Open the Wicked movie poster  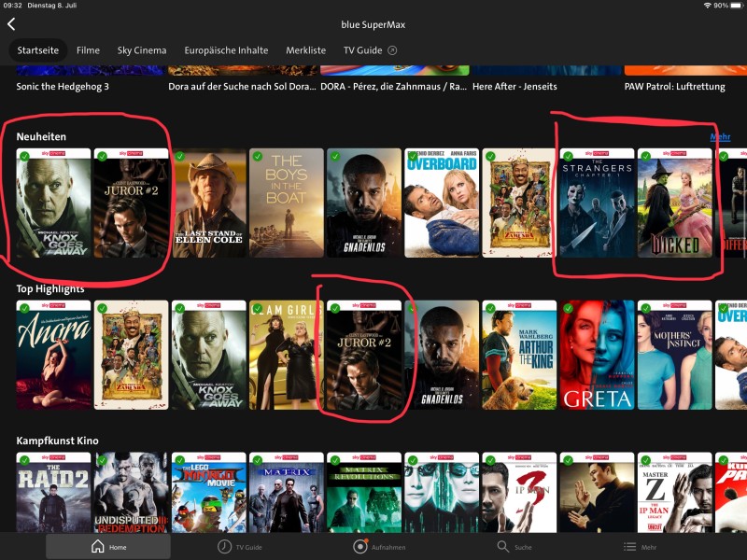pyautogui.click(x=675, y=203)
